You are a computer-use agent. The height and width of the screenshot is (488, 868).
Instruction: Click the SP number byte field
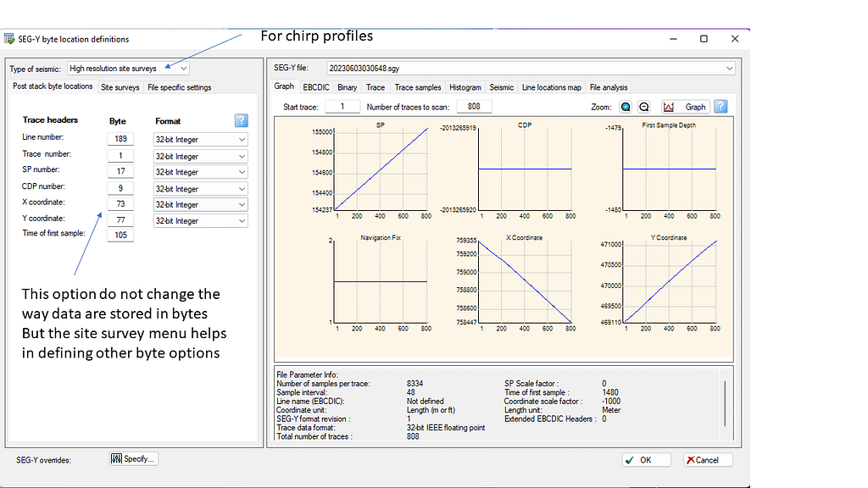(x=120, y=171)
